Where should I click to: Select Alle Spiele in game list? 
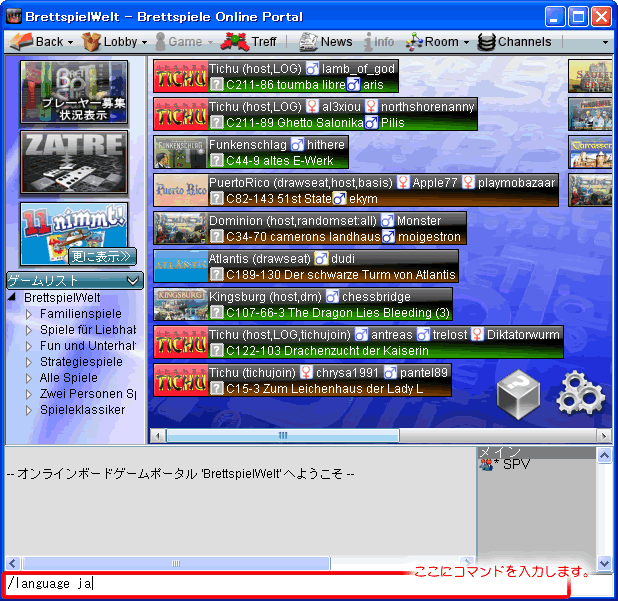click(69, 378)
